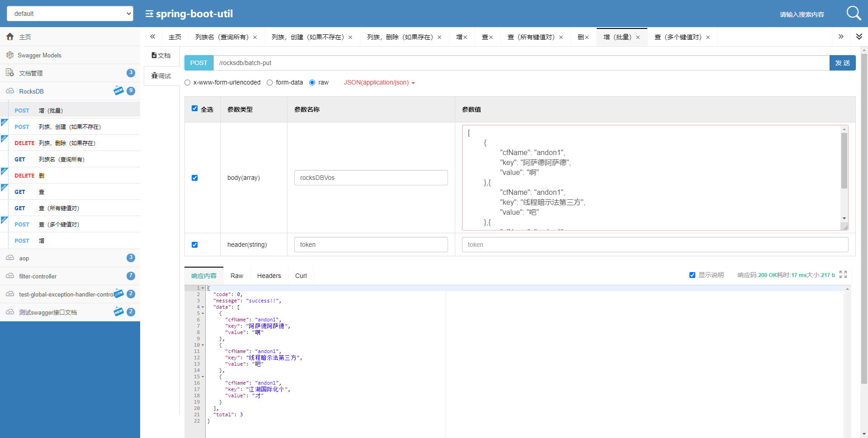Close the 增（批量） tab

pos(638,38)
